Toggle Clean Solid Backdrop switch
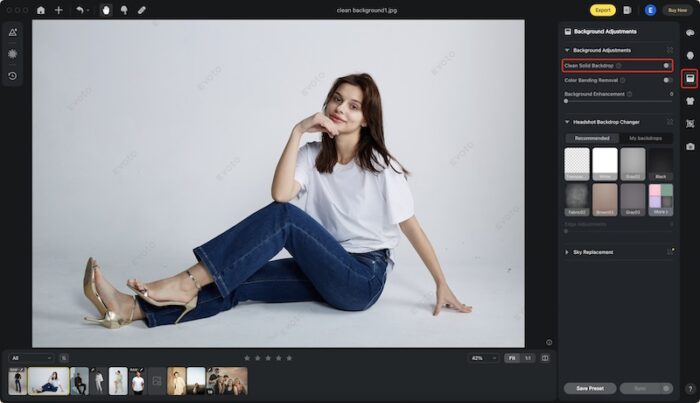 [667, 66]
